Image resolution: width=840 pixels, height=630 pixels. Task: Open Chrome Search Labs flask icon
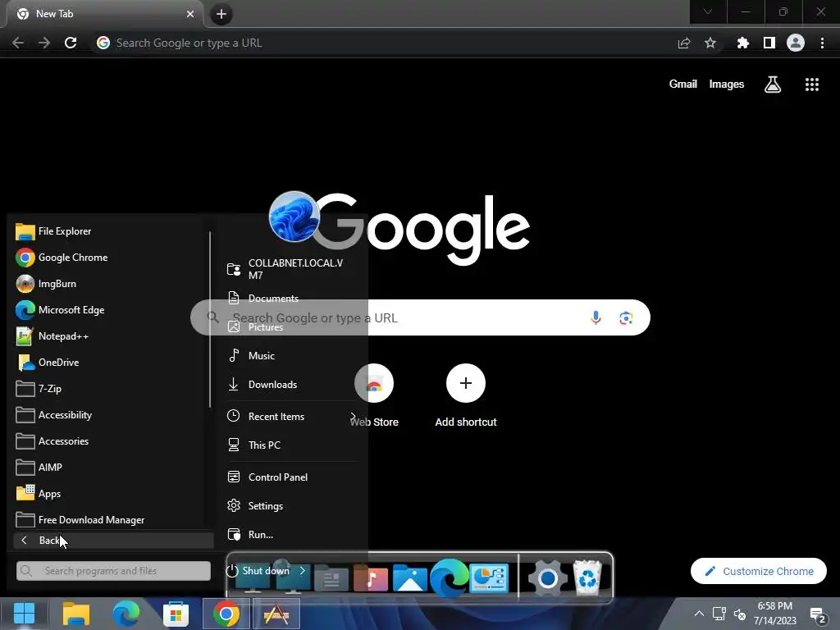point(773,84)
